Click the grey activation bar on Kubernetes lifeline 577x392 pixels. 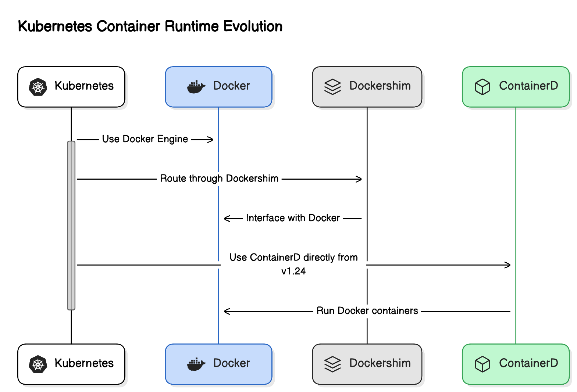click(71, 226)
